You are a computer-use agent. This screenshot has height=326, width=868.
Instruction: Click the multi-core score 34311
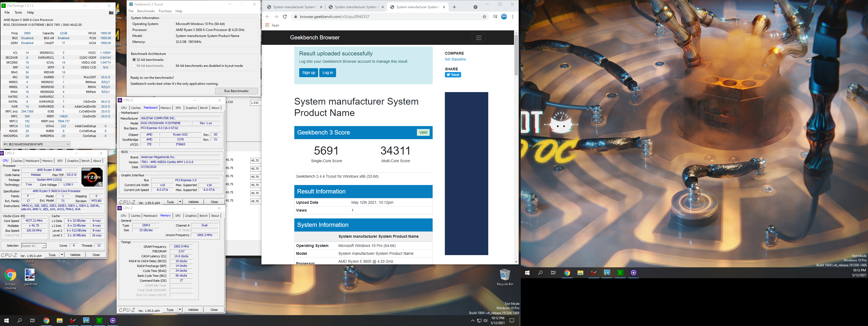coord(395,151)
